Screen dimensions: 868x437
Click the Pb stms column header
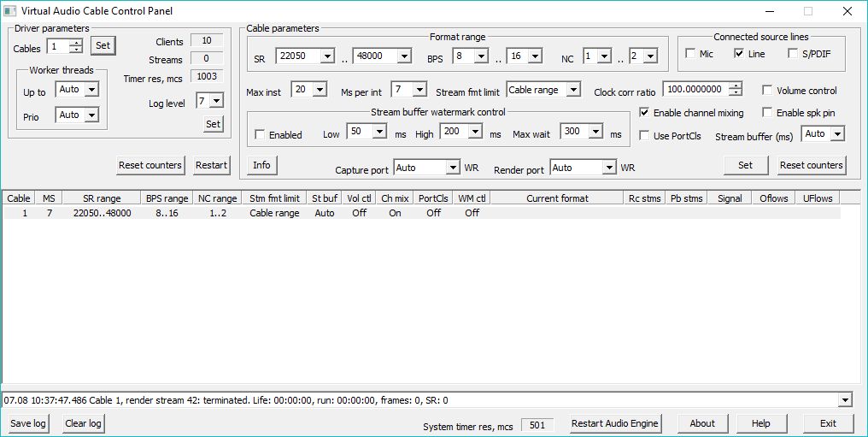point(686,198)
